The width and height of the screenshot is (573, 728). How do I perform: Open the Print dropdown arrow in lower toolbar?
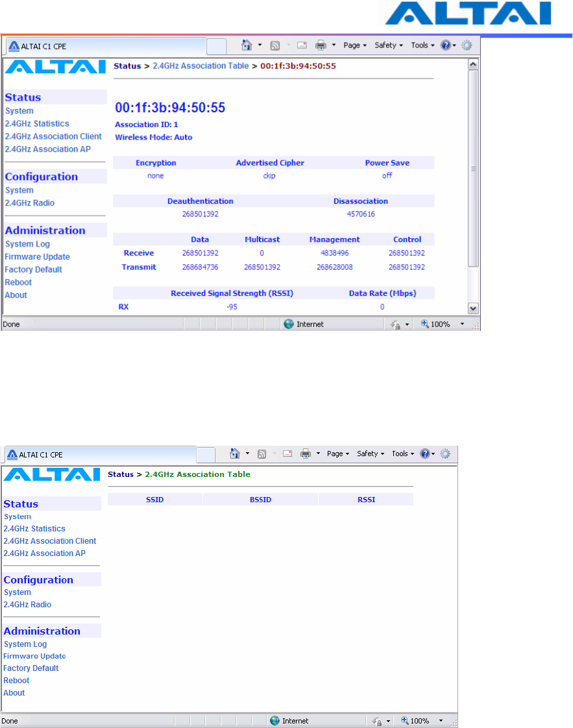pyautogui.click(x=318, y=454)
